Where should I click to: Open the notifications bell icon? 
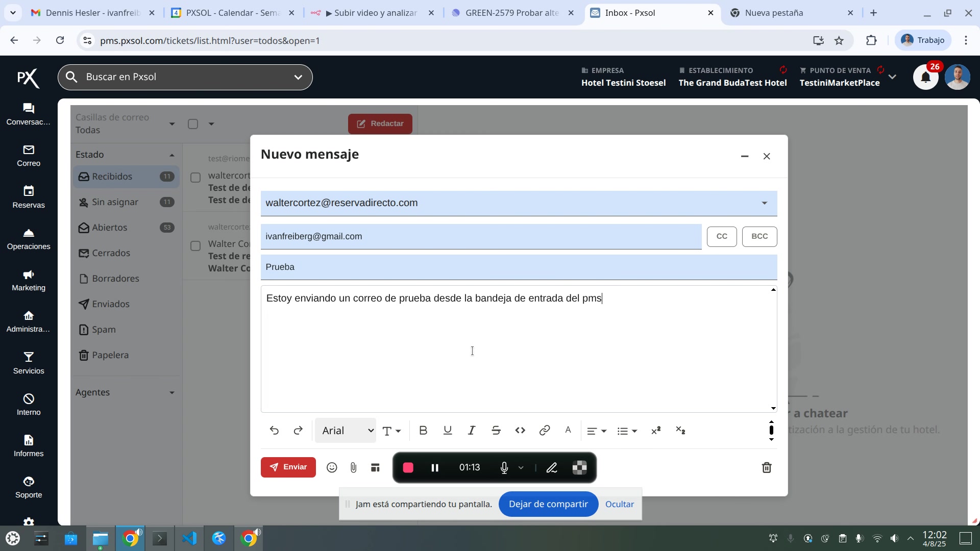(925, 78)
